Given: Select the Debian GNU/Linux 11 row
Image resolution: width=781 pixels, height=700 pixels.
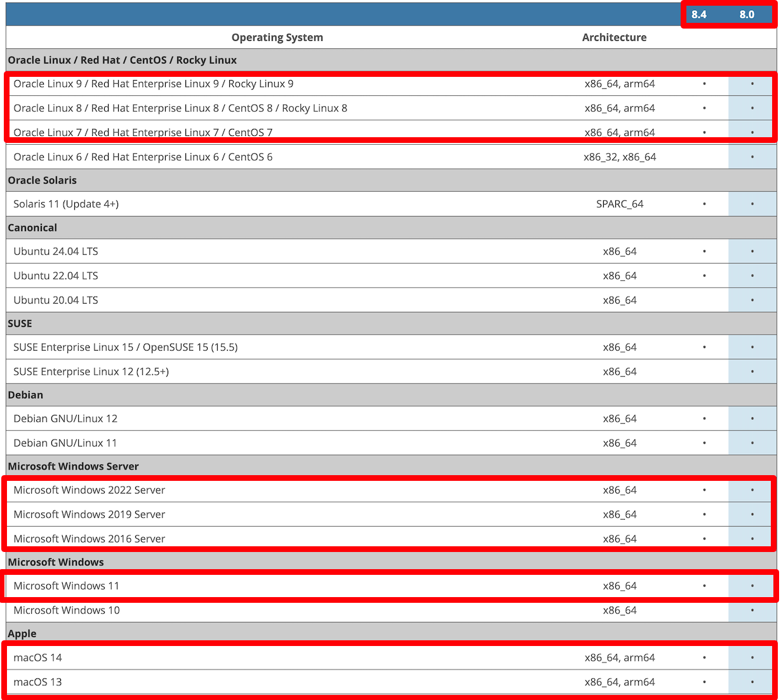Looking at the screenshot, I should coord(391,443).
